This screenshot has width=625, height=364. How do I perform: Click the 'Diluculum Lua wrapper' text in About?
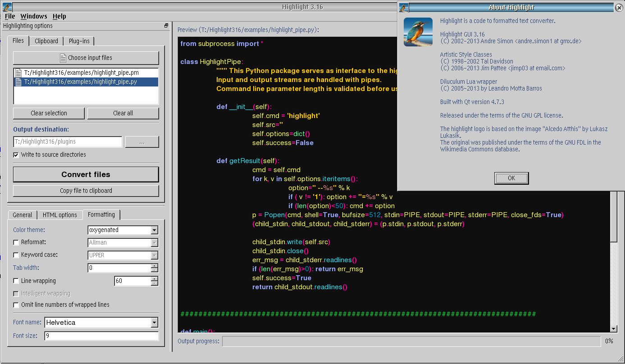click(469, 82)
